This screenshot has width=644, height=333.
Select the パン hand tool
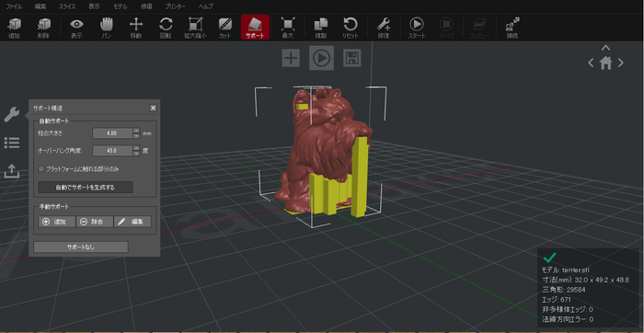coord(107,28)
